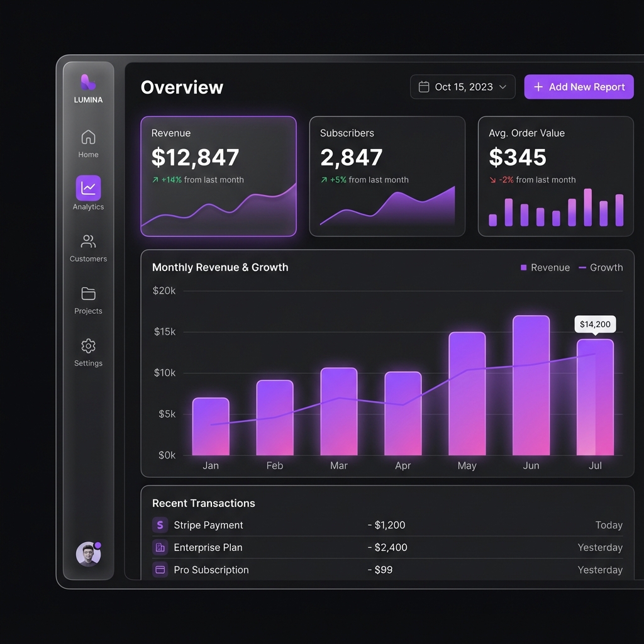644x644 pixels.
Task: Toggle the notification dot on the user avatar
Action: pyautogui.click(x=98, y=545)
